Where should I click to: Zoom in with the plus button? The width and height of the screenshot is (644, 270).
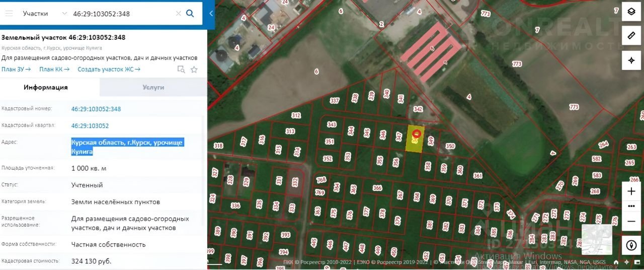(631, 191)
